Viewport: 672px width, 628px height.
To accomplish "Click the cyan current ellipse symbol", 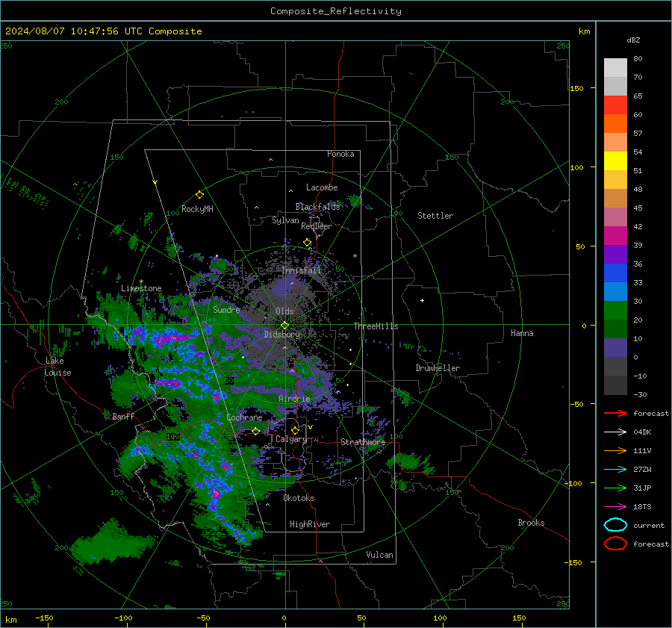I will [615, 525].
